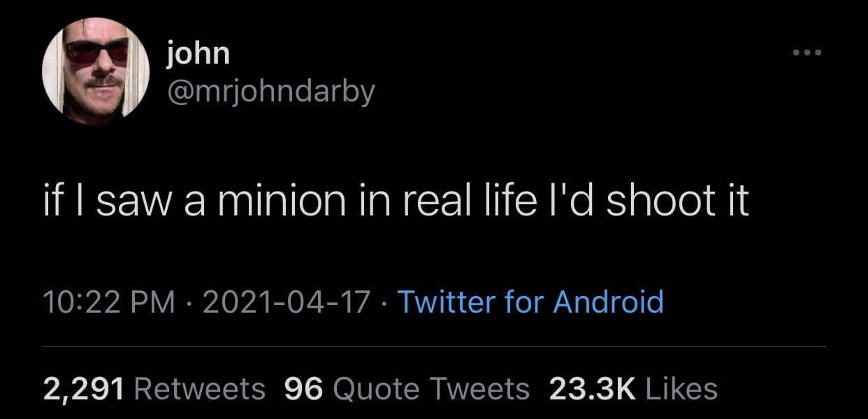Click the word "Android" in source link
This screenshot has width=868, height=419.
(608, 303)
